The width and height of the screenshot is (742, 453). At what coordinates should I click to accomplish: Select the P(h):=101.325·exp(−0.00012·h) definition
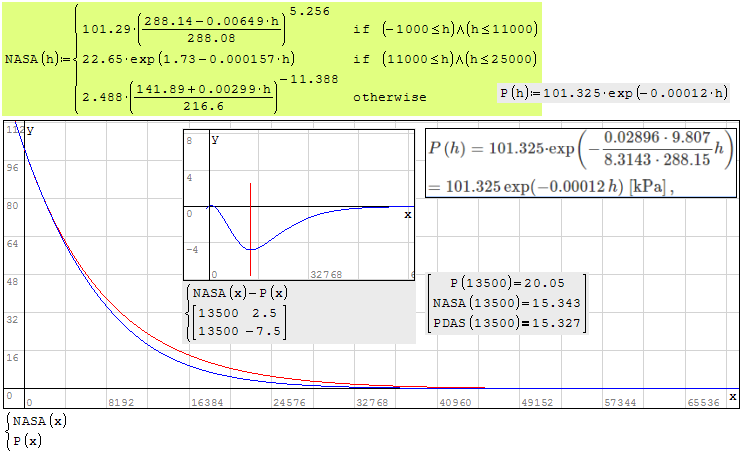pos(614,93)
